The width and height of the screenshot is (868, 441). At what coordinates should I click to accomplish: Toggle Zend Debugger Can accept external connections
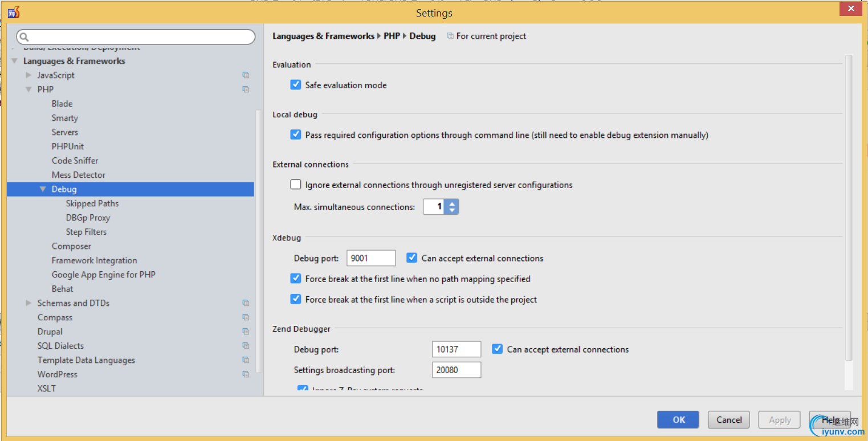coord(497,349)
